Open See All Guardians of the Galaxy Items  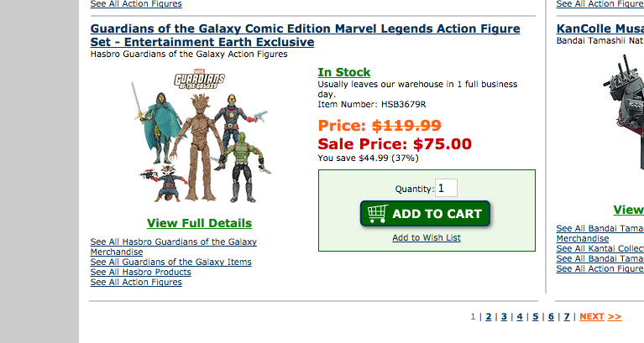click(x=170, y=262)
